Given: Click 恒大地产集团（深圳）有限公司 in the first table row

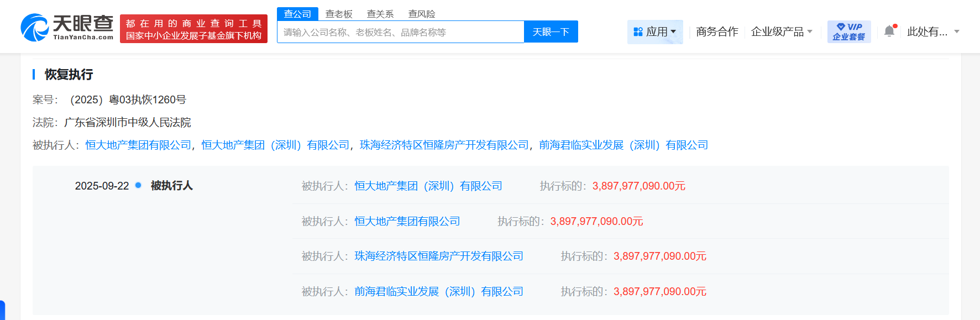Looking at the screenshot, I should point(428,186).
